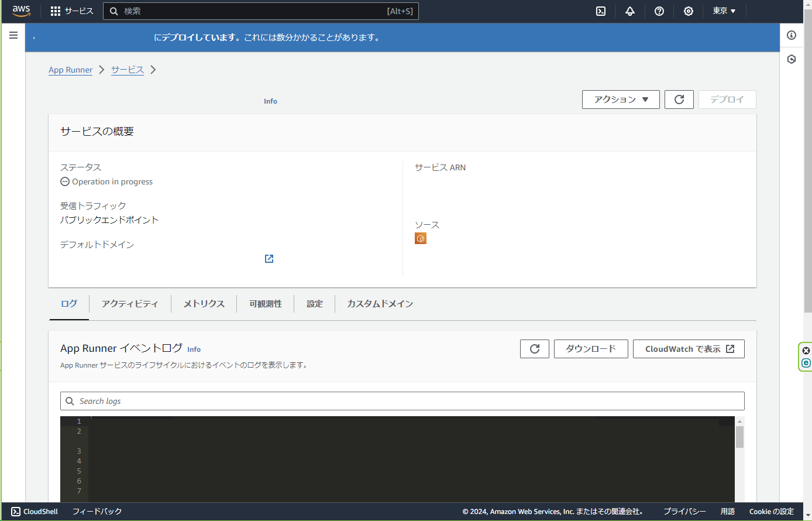
Task: Refresh the App Runner event log
Action: (535, 349)
